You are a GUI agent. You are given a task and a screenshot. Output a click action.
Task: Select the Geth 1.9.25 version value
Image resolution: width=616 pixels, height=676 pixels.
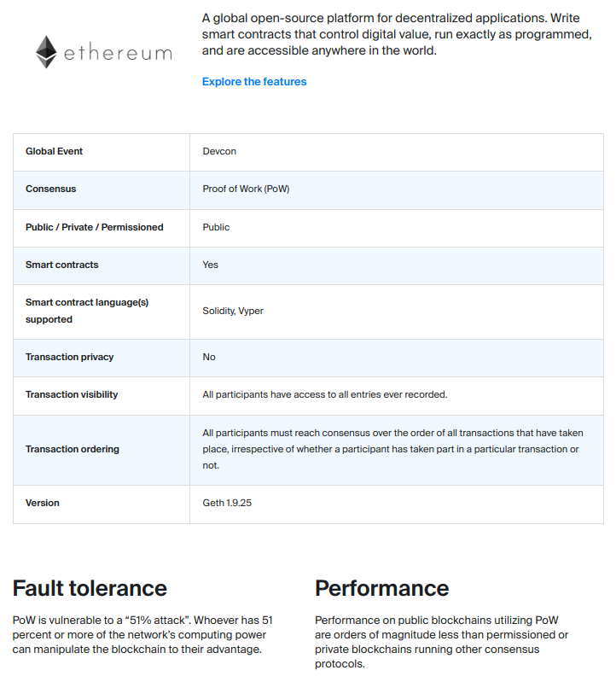tap(227, 503)
